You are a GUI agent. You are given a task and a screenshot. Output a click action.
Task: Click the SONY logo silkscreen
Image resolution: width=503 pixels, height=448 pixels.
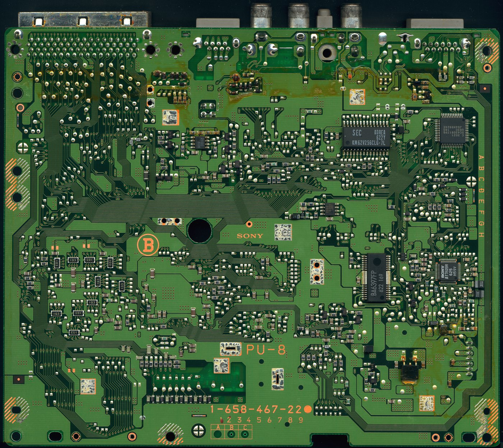coord(250,236)
